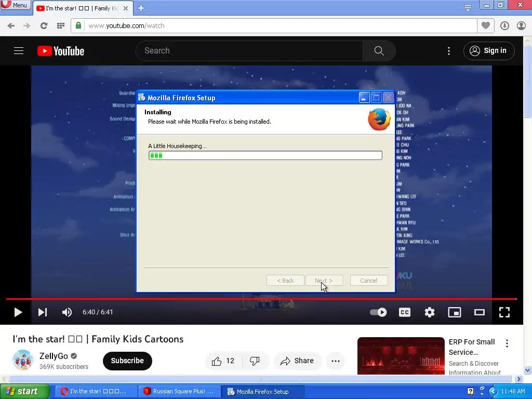This screenshot has height=399, width=532.
Task: Open the Windows start menu
Action: [25, 391]
